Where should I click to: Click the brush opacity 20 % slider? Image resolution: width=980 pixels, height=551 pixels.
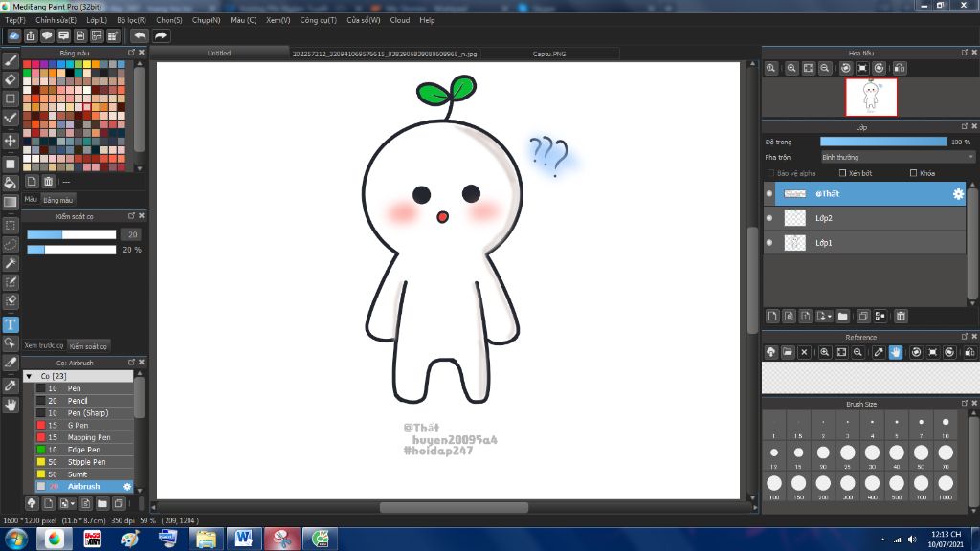coord(71,250)
